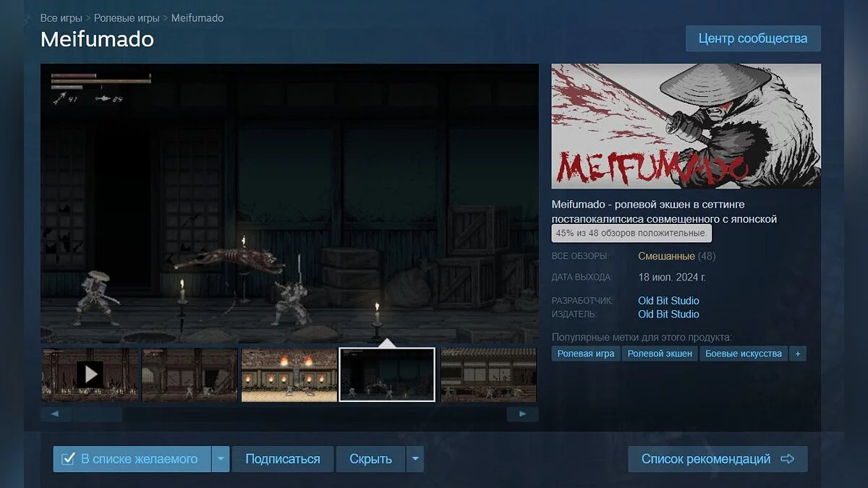Select the Ролевая игра tag

[x=586, y=354]
